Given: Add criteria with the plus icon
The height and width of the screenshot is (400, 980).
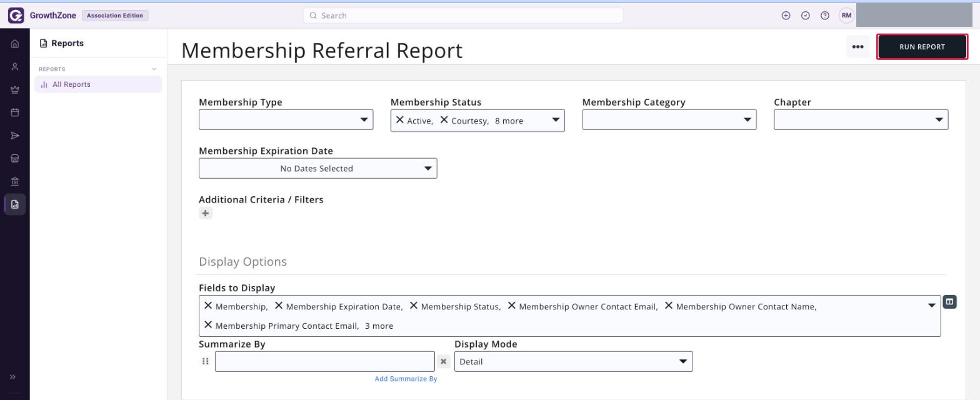Looking at the screenshot, I should [x=206, y=213].
